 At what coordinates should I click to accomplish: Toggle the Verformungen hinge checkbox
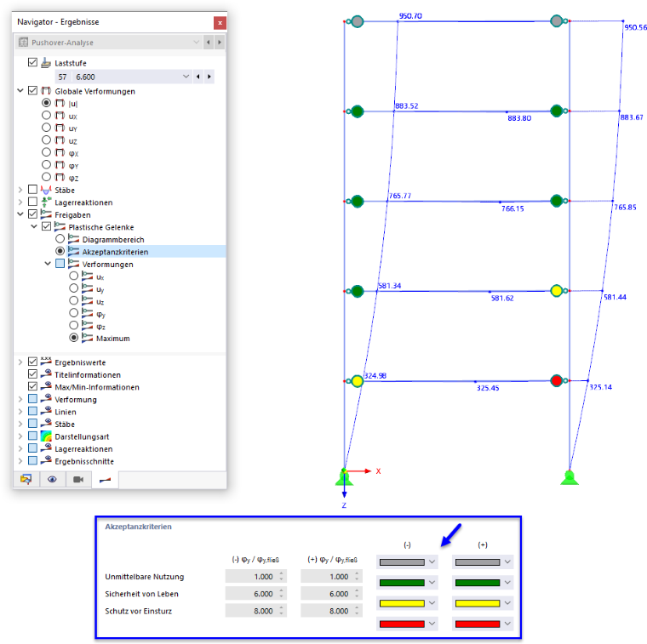pyautogui.click(x=60, y=264)
